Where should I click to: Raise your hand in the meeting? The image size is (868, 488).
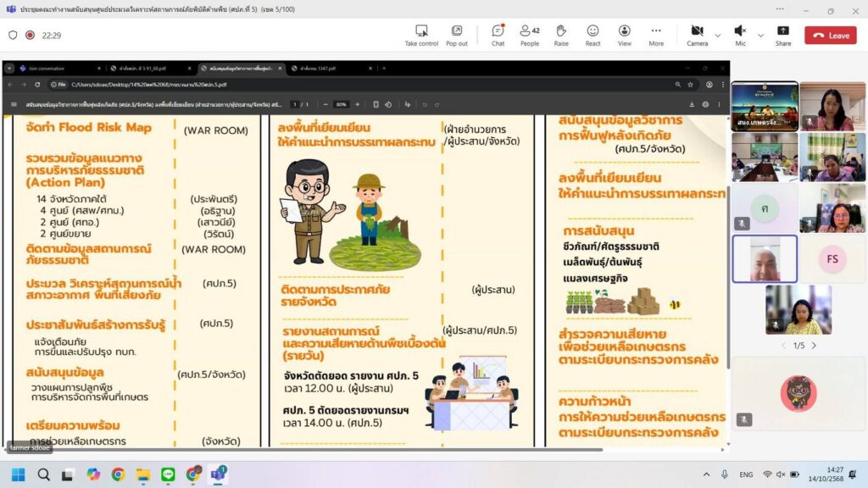(561, 35)
